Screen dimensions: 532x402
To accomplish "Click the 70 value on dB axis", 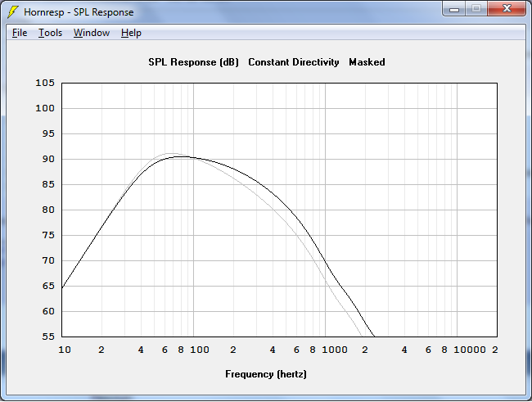I will [48, 260].
